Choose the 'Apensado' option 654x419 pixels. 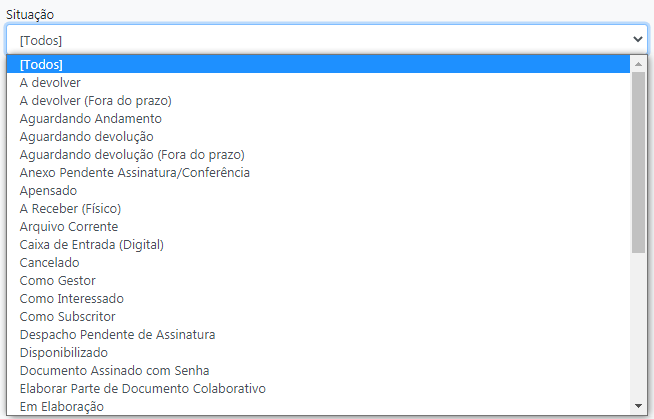[x=48, y=191]
